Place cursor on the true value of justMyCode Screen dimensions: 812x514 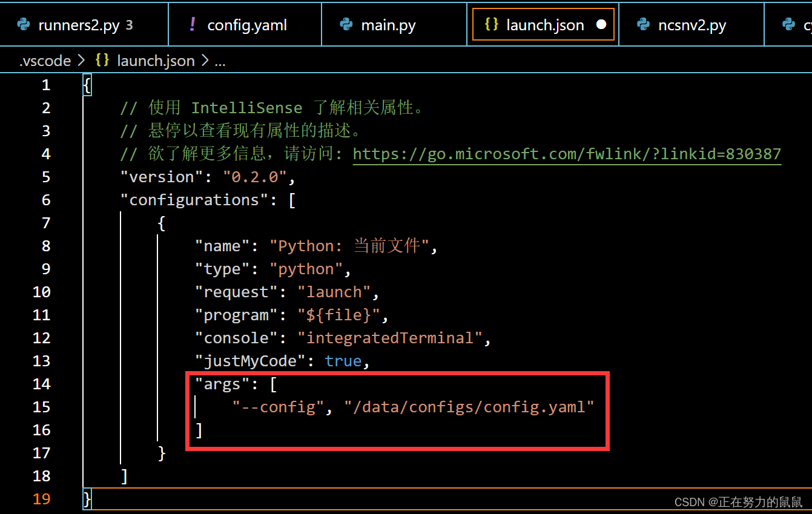343,360
